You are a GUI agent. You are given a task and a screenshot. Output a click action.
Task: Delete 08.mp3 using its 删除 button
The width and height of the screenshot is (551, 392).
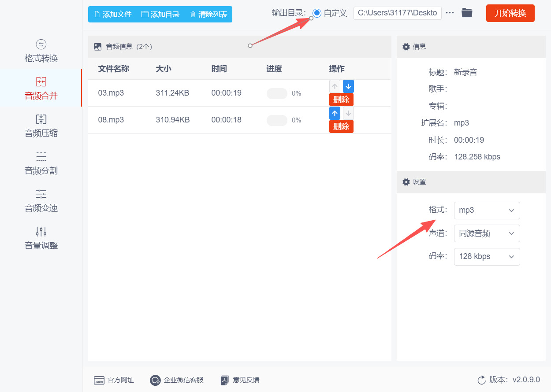[x=341, y=126]
